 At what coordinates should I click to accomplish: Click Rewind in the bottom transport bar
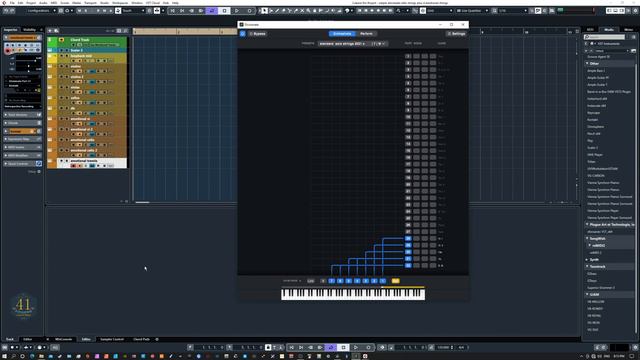[311, 347]
